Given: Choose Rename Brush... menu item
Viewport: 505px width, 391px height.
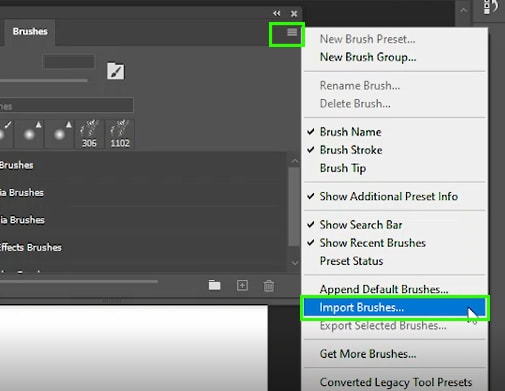Looking at the screenshot, I should (x=360, y=86).
